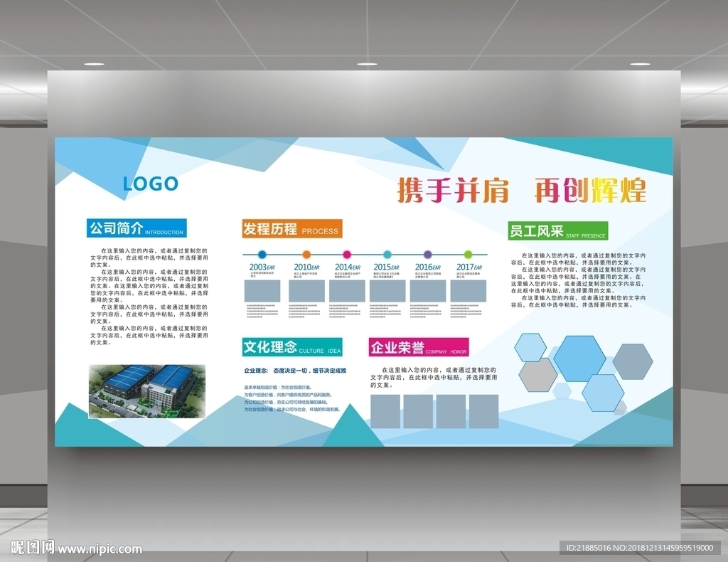Click the 2016 year label
Image resolution: width=728 pixels, height=562 pixels.
[427, 267]
